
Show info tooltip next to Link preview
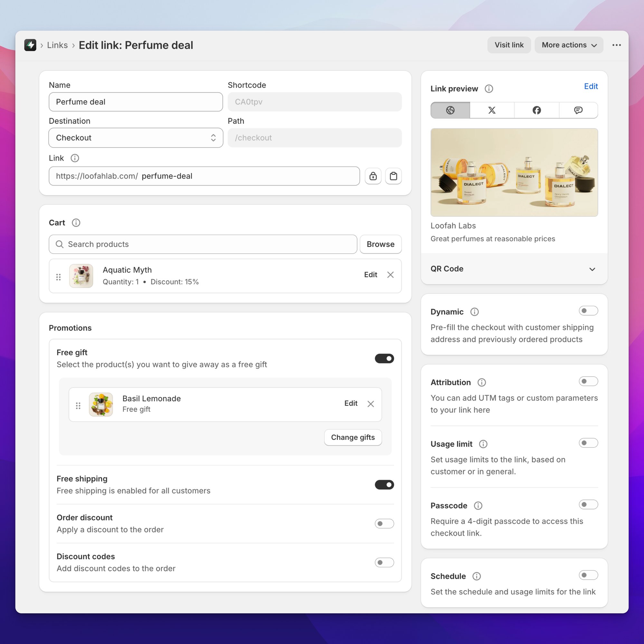point(489,89)
